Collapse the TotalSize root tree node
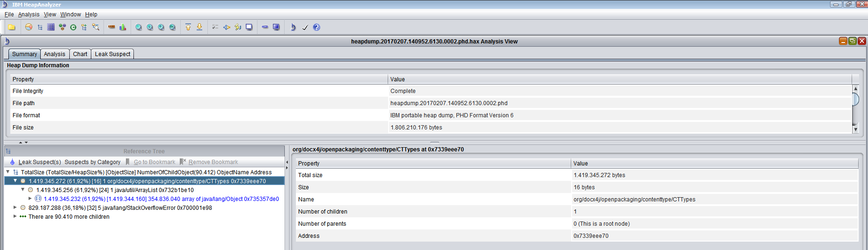Screen dimensions: 868x250 tap(8, 172)
